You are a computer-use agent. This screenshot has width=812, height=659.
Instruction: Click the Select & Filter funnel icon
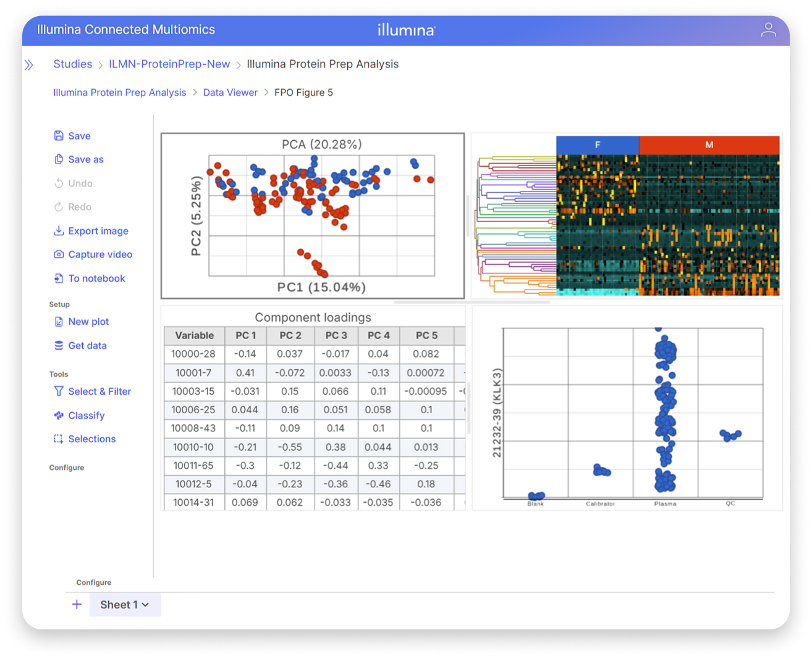[59, 392]
